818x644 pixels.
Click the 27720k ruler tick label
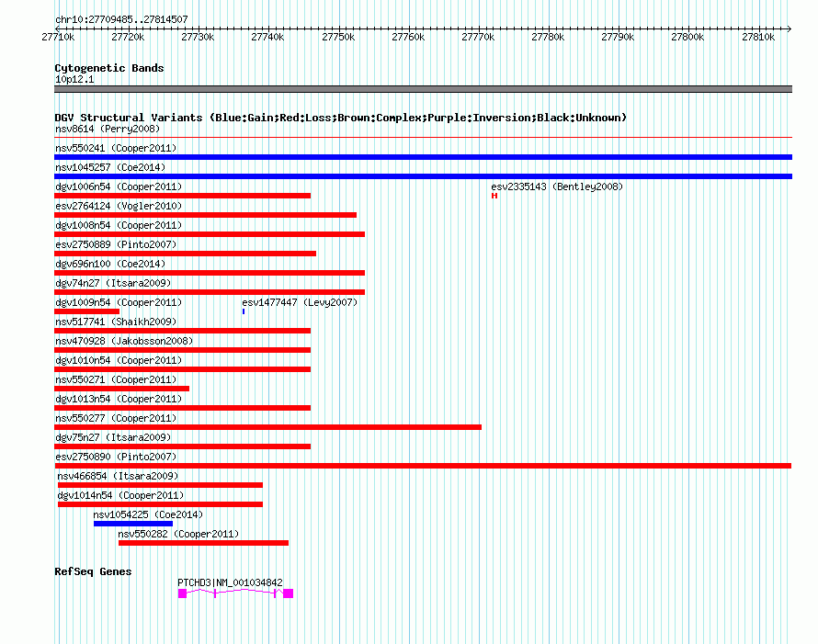tap(128, 37)
